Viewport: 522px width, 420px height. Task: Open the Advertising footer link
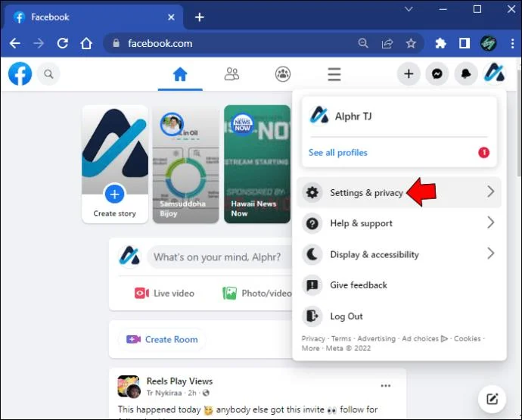point(377,339)
